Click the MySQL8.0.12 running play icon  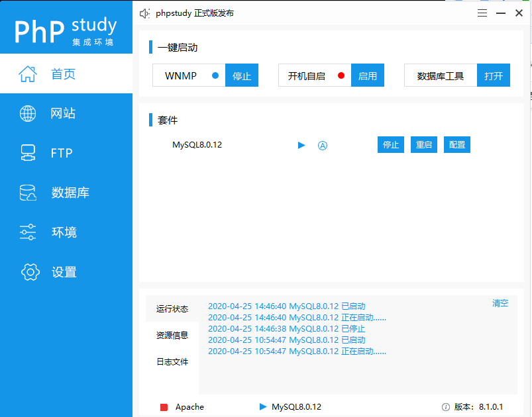pos(301,146)
